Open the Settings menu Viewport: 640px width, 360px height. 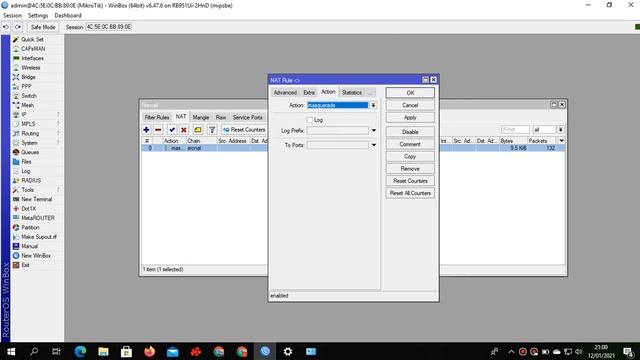tap(38, 16)
